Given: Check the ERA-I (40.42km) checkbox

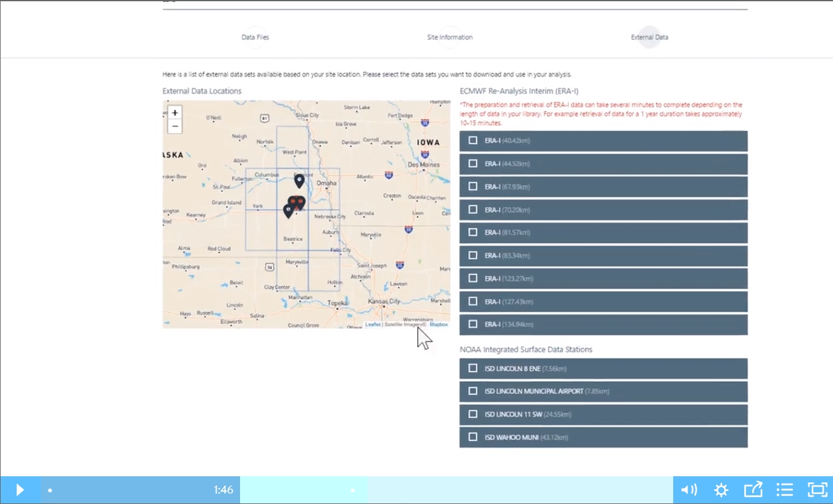Looking at the screenshot, I should (x=473, y=141).
